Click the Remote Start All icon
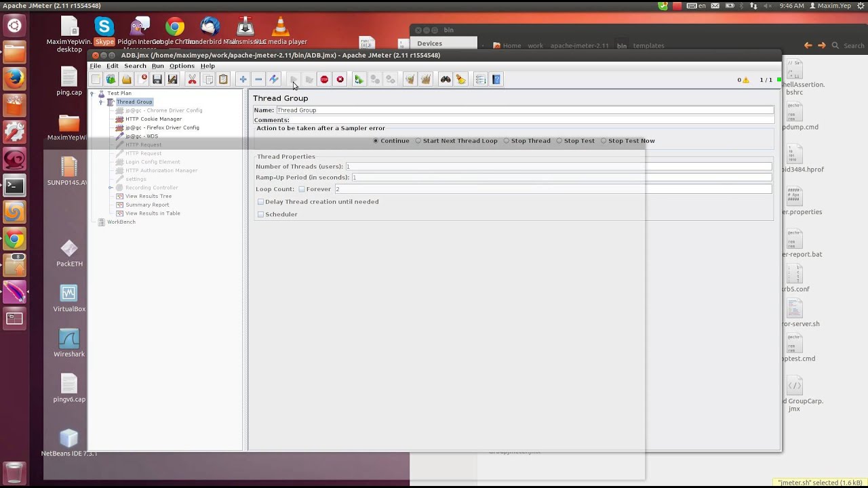This screenshot has width=868, height=488. (359, 79)
